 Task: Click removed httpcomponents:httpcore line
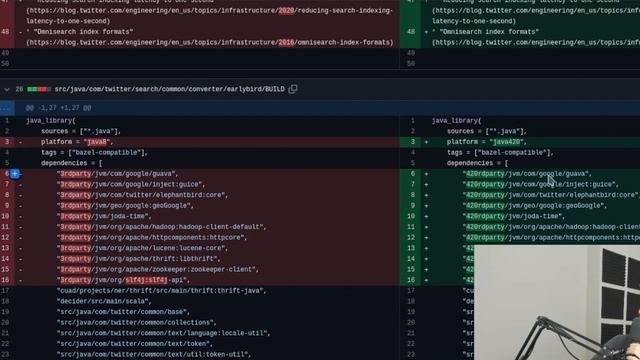(152, 238)
